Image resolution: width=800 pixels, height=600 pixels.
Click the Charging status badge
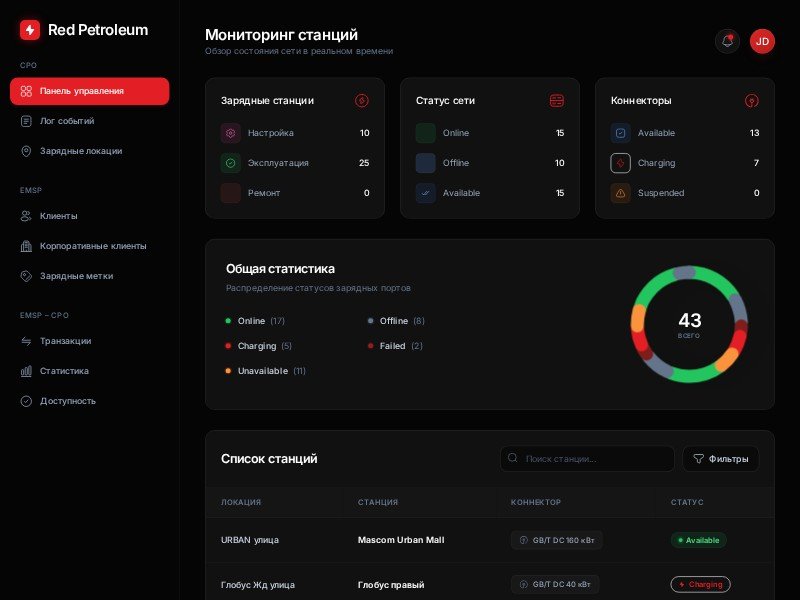pyautogui.click(x=700, y=584)
